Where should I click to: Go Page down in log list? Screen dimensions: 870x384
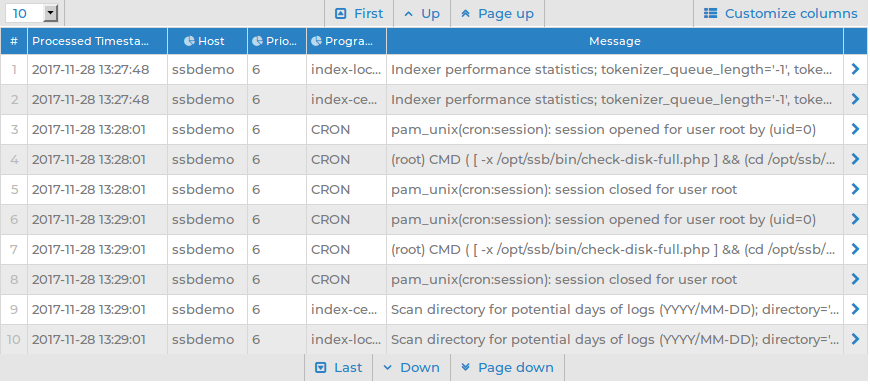(x=507, y=367)
